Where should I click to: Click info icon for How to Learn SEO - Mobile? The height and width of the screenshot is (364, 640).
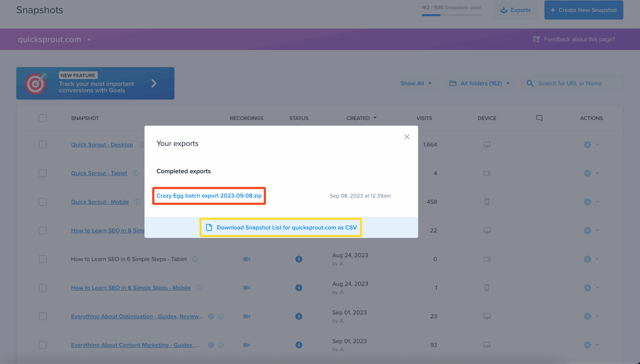point(198,288)
